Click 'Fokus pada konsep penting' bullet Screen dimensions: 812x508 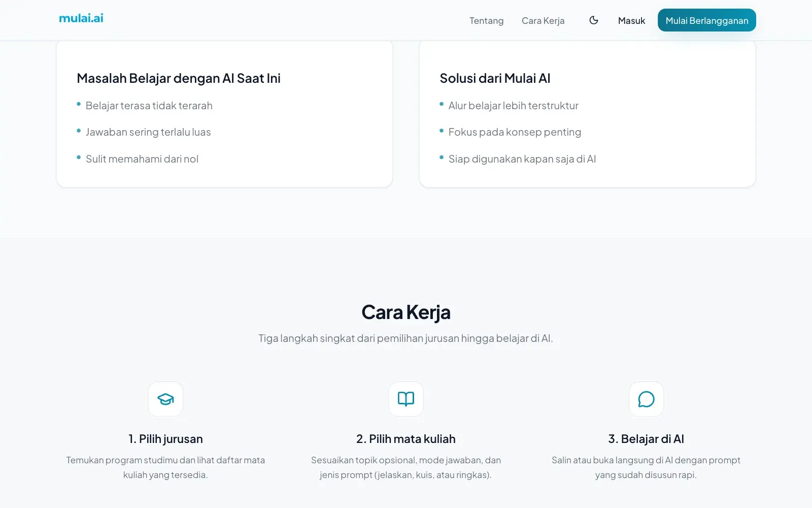point(515,132)
